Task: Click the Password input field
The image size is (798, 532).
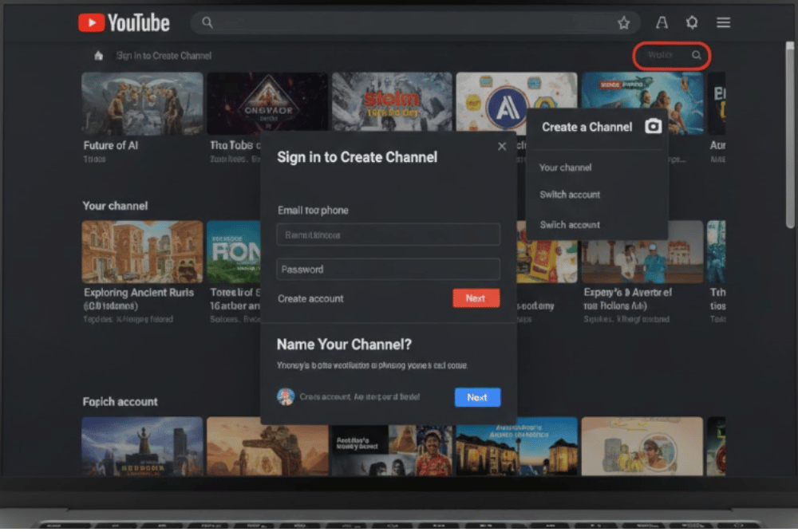Action: tap(389, 269)
